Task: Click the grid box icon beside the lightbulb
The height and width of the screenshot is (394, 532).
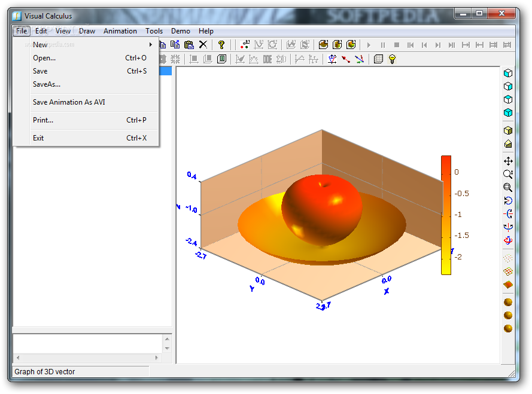Action: [378, 59]
